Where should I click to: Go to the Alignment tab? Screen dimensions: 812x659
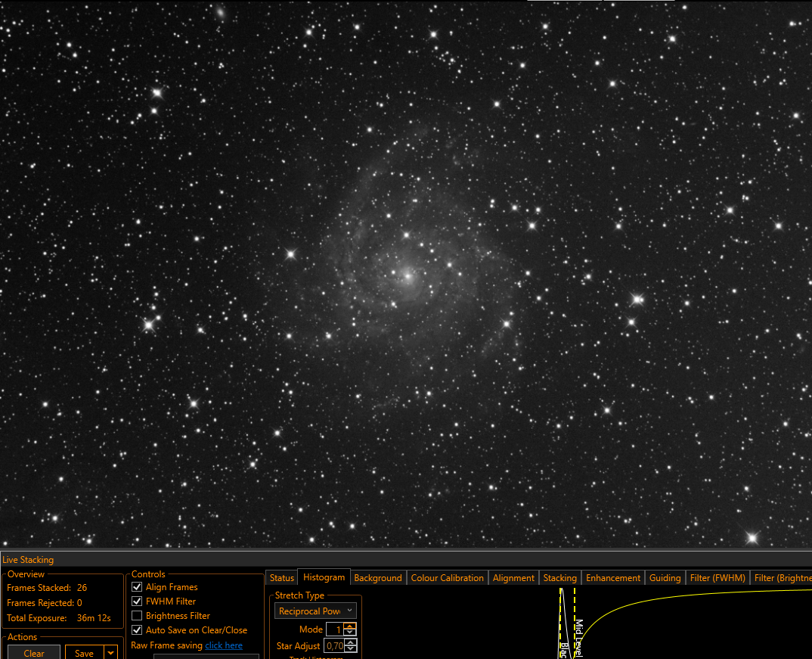point(513,577)
